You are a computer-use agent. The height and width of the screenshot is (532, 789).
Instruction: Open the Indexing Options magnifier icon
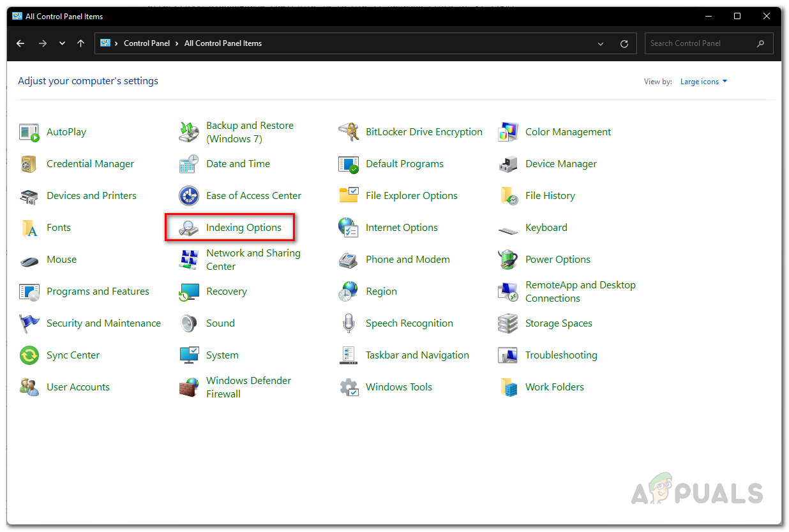pos(189,228)
